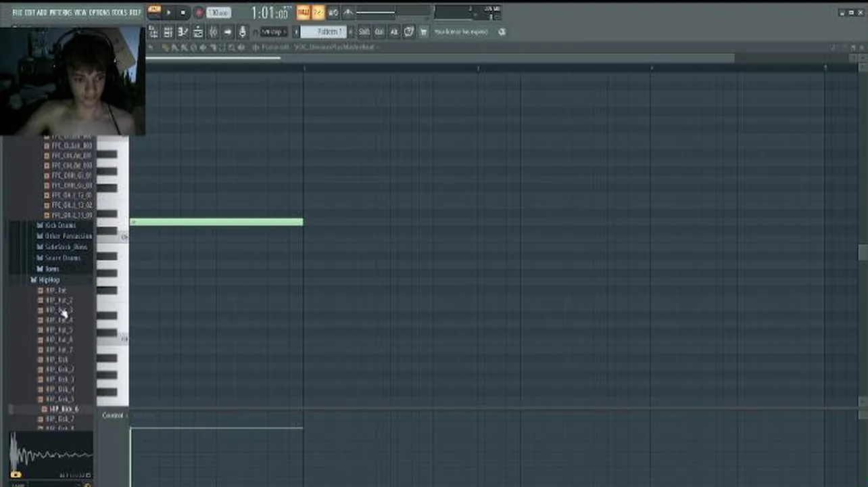Click the 1:01:00 time display

tap(270, 12)
